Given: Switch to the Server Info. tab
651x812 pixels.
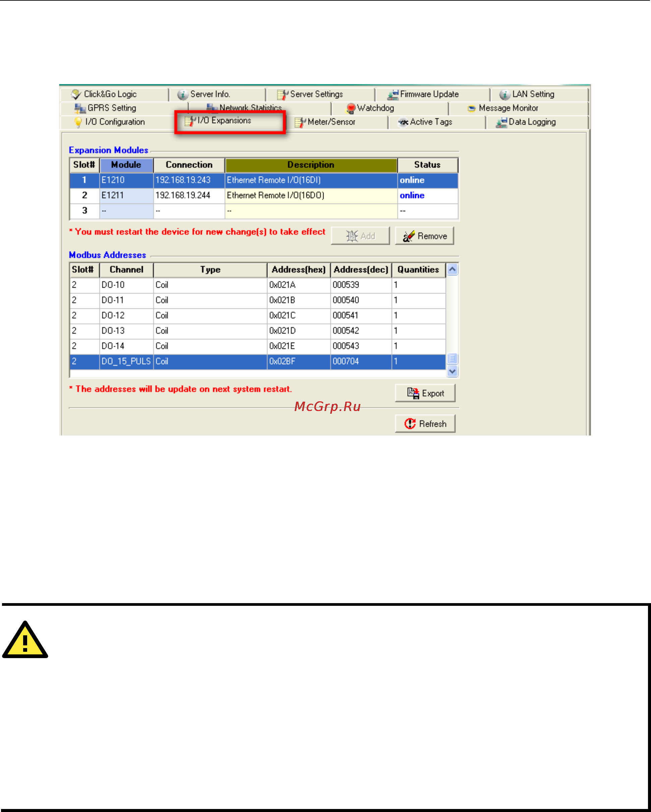Looking at the screenshot, I should [x=217, y=94].
